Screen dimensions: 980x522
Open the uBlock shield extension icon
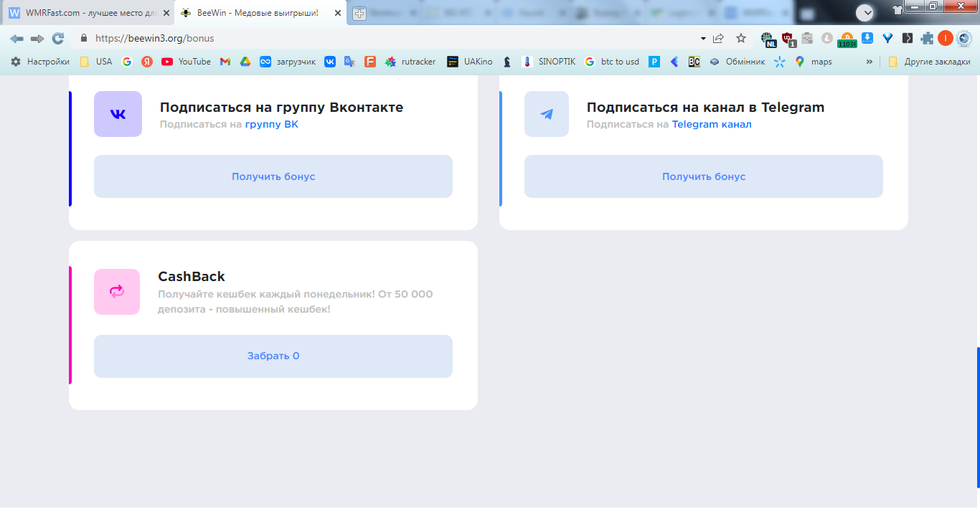coord(788,39)
